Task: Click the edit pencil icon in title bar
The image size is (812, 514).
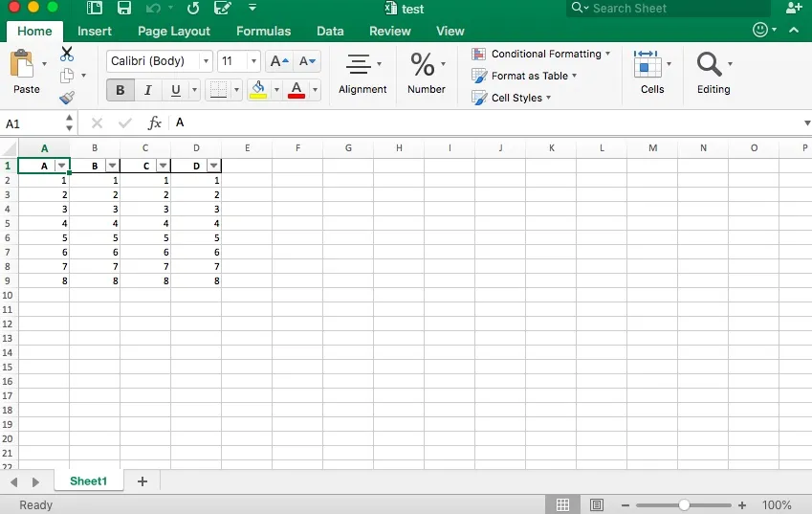Action: click(222, 8)
